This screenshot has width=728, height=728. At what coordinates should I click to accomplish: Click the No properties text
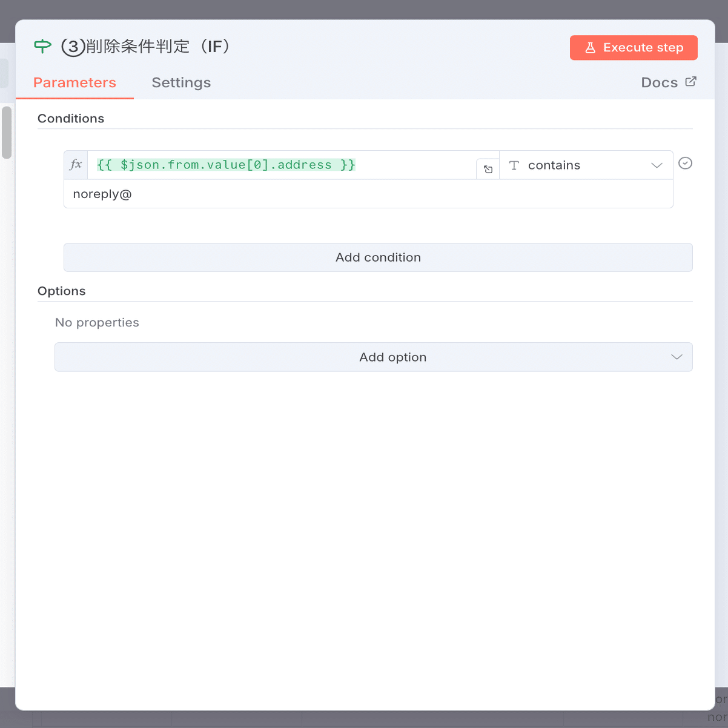pyautogui.click(x=97, y=323)
